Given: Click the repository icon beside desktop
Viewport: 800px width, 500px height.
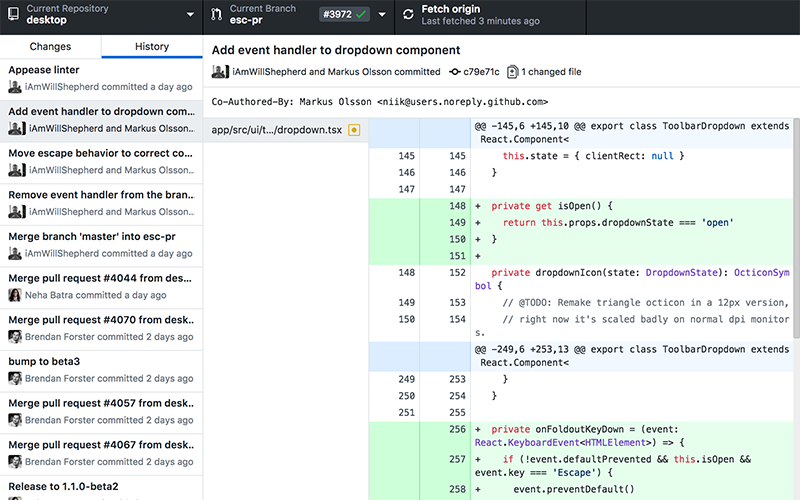Looking at the screenshot, I should pos(14,14).
